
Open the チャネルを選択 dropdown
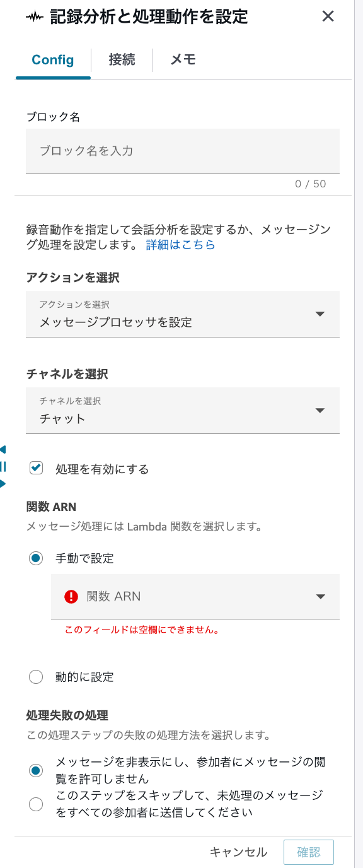[182, 411]
